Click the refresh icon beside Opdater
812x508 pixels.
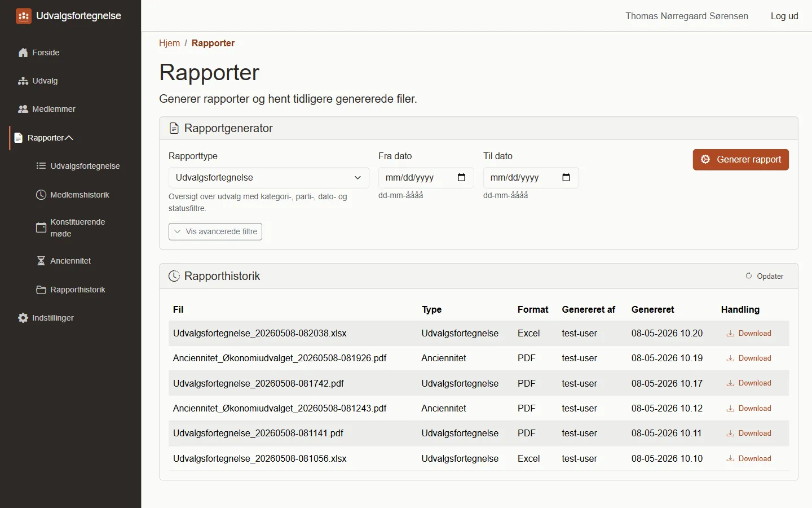tap(749, 276)
